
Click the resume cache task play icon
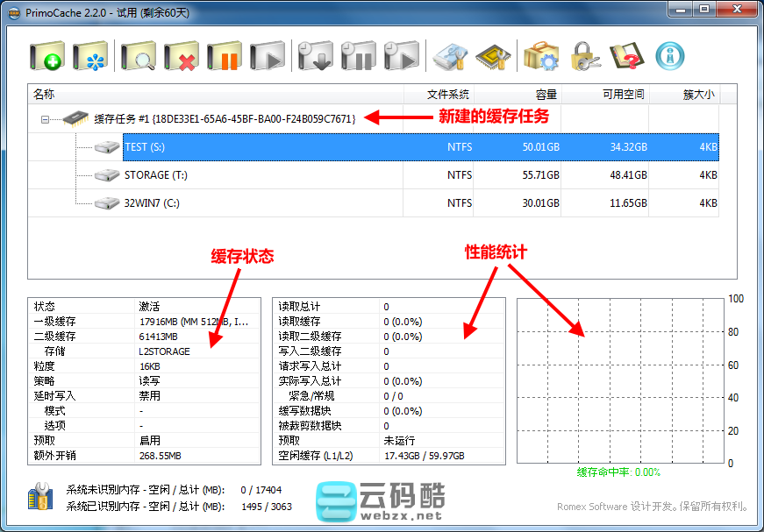[x=268, y=57]
